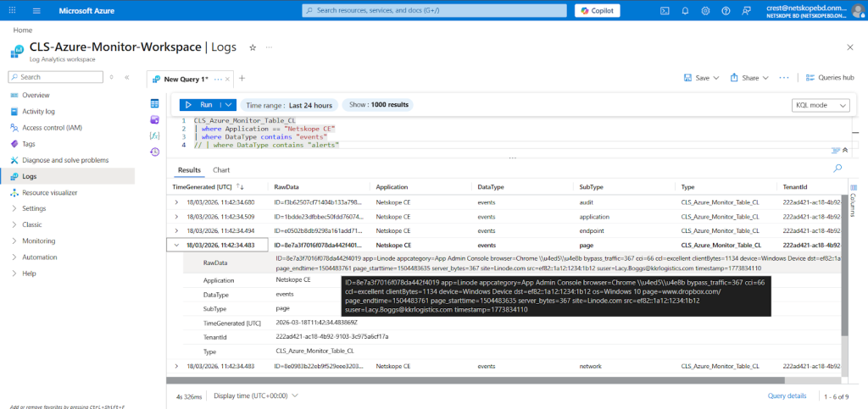Launch the Copilot button
The width and height of the screenshot is (868, 409).
coord(598,10)
